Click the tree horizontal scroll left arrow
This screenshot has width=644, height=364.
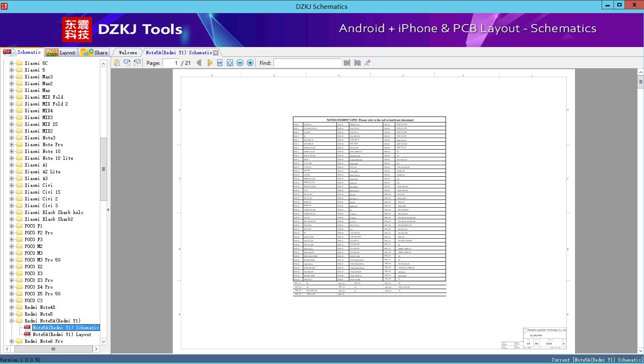6,349
